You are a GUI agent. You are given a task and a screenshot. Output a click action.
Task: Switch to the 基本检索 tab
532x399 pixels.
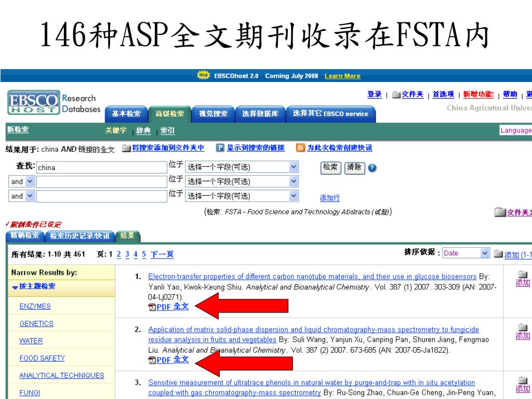coord(126,114)
